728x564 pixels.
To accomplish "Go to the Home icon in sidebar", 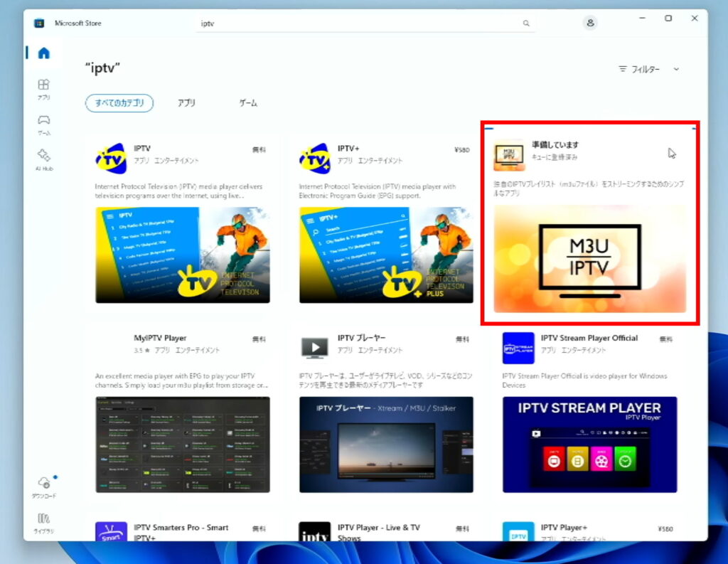I will click(x=43, y=53).
